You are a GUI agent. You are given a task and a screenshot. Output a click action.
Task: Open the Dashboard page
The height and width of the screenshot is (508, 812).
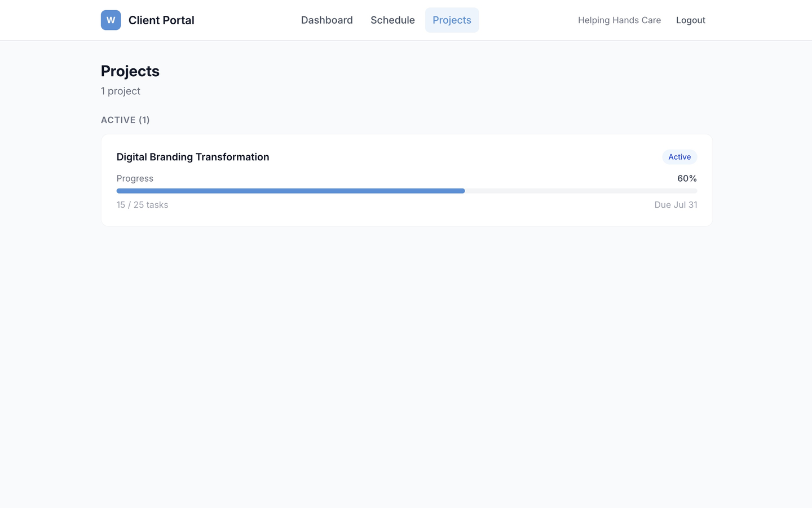coord(326,20)
